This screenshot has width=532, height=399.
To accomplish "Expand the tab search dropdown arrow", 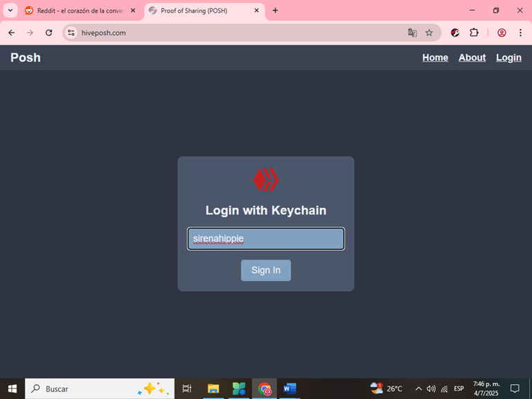I will point(10,10).
